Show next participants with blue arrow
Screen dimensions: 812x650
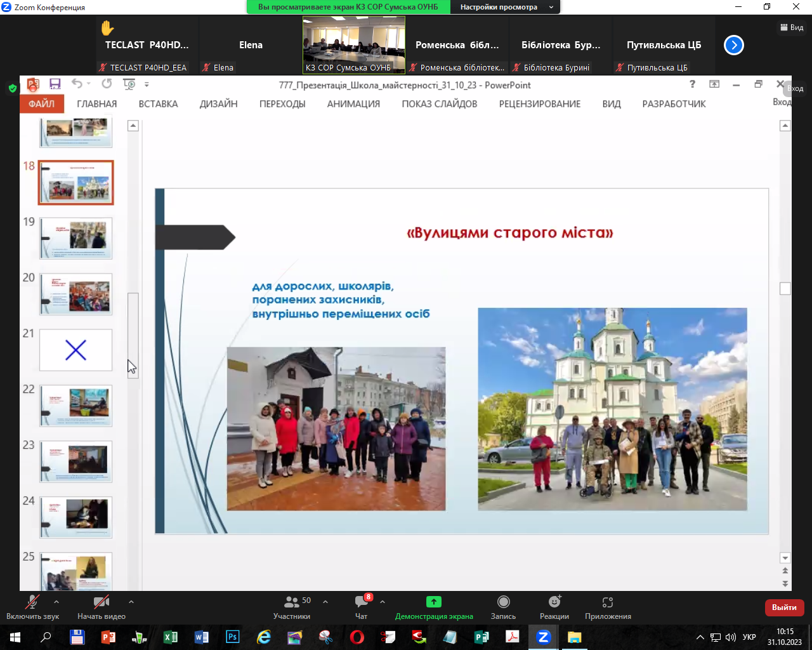click(733, 45)
